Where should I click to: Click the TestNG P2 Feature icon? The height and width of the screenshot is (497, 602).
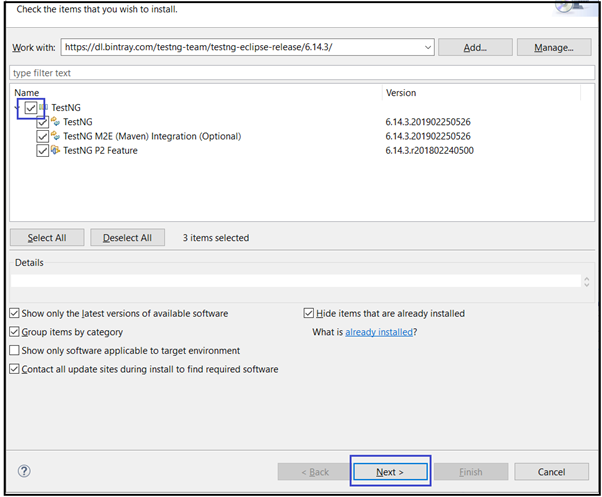click(x=55, y=150)
